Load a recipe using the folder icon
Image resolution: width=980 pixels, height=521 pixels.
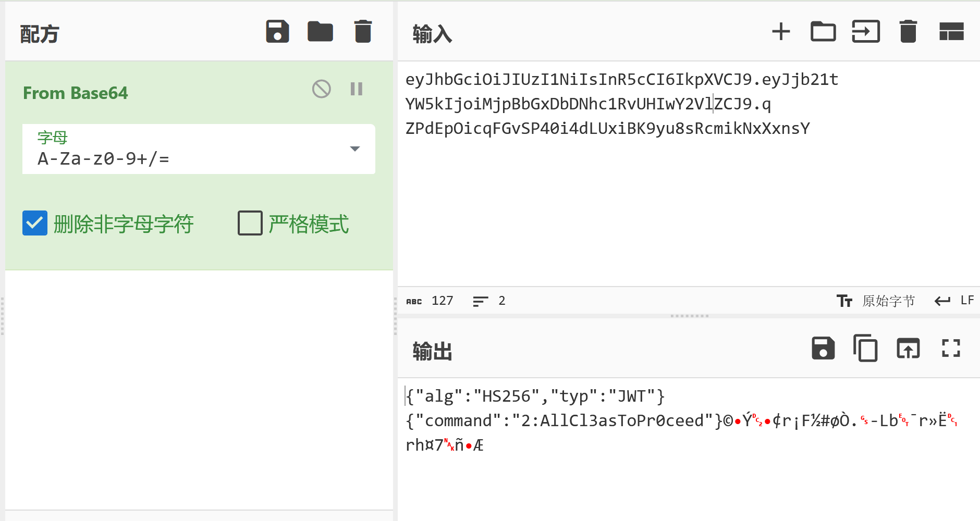(x=320, y=32)
